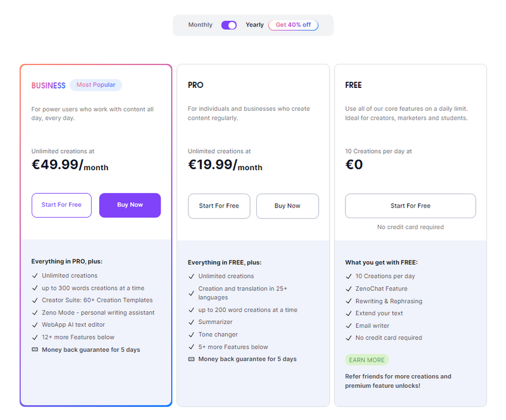Click the Get 40% off badge
This screenshot has width=506, height=420.
[293, 25]
